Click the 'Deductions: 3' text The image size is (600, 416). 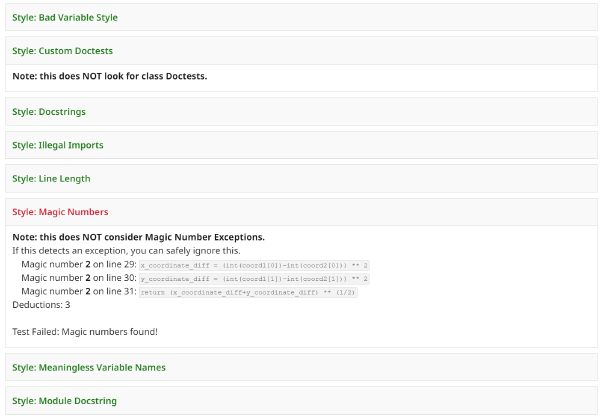point(41,305)
